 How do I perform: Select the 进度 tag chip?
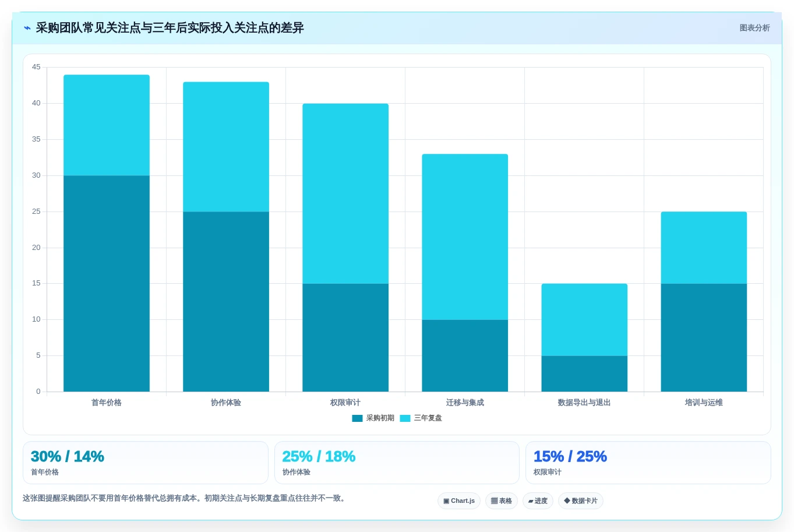(538, 501)
